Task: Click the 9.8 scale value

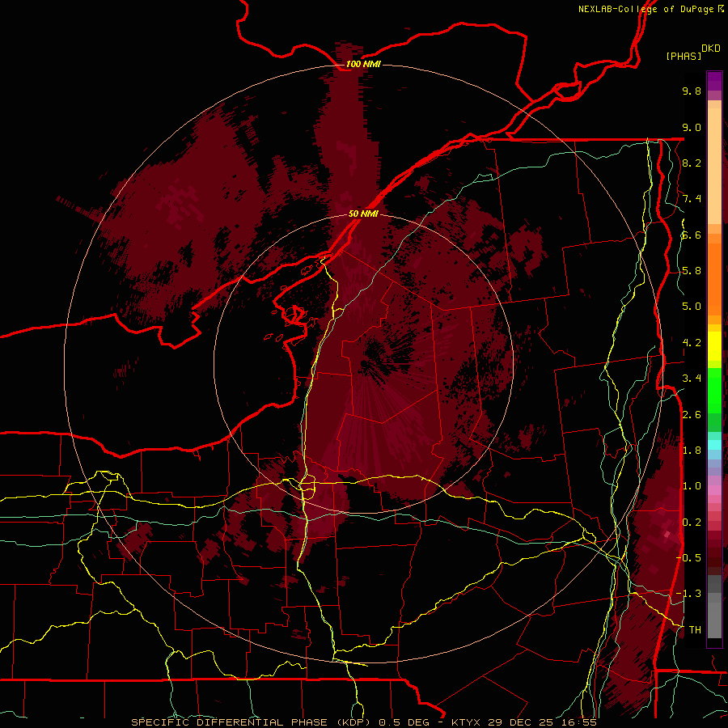Action: coord(692,91)
